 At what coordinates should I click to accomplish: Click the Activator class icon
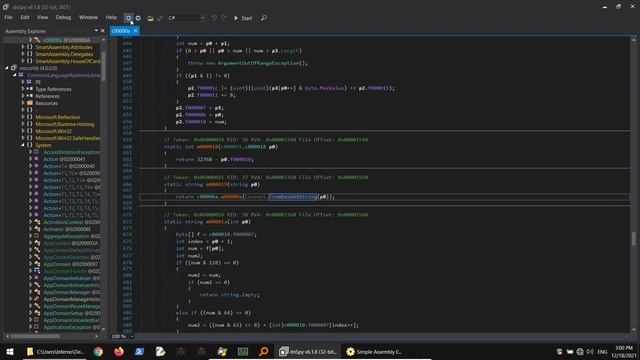point(37,229)
